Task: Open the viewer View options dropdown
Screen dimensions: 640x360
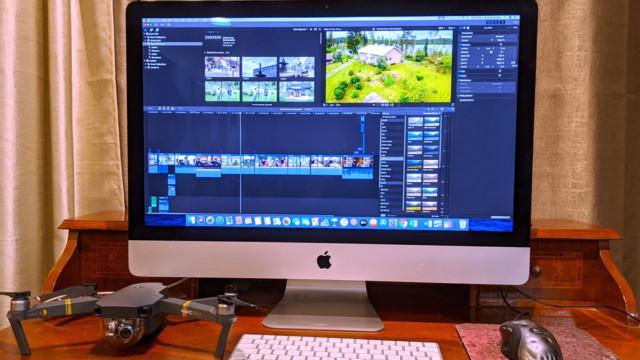Action: tap(452, 29)
